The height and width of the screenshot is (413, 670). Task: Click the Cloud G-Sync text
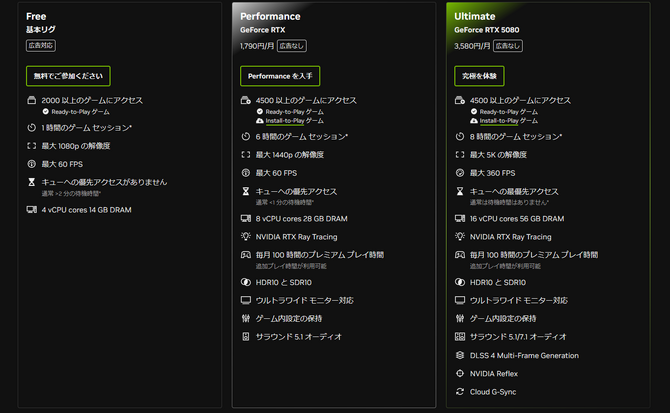click(493, 392)
